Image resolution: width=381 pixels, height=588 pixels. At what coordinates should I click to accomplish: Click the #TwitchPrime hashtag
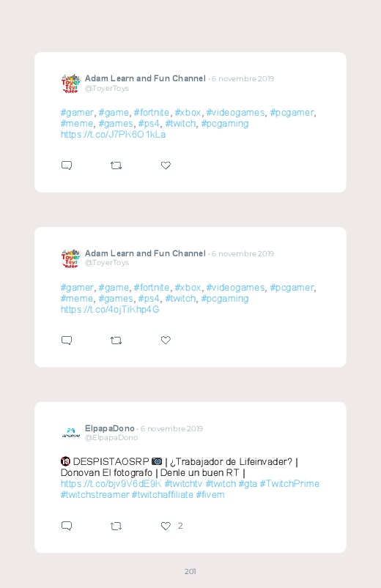289,484
